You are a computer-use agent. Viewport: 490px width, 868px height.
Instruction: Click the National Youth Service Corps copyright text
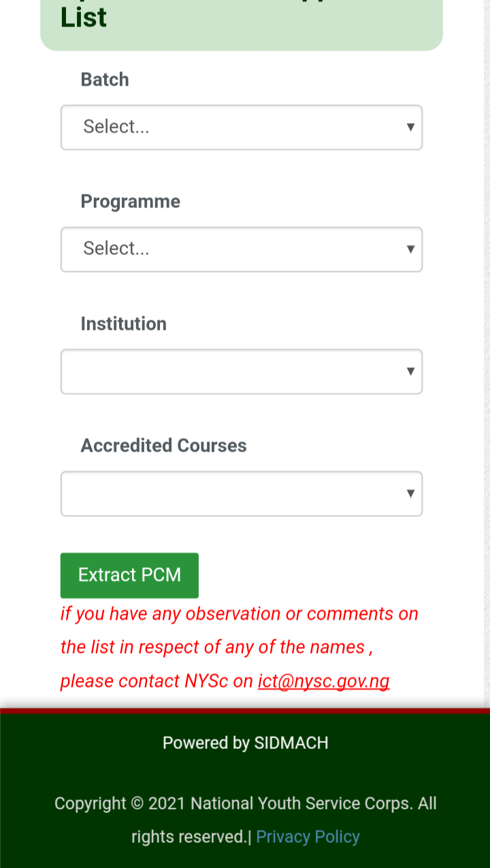click(245, 803)
